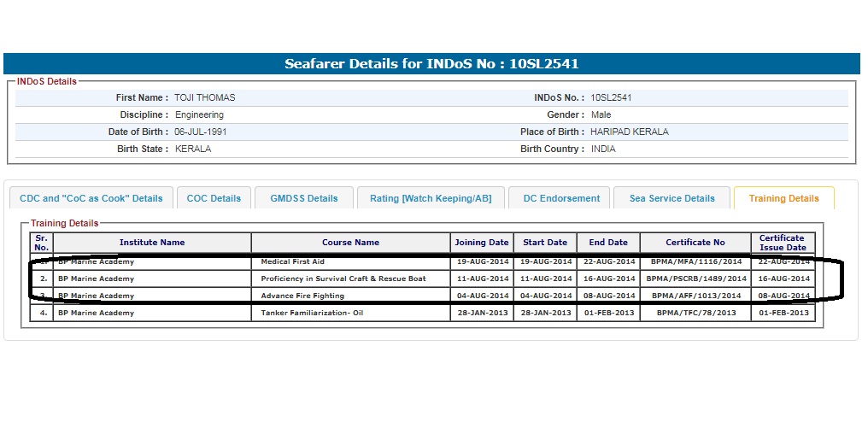The height and width of the screenshot is (434, 868).
Task: Click certificate number BPMA/TFC/78/2013
Action: [695, 313]
